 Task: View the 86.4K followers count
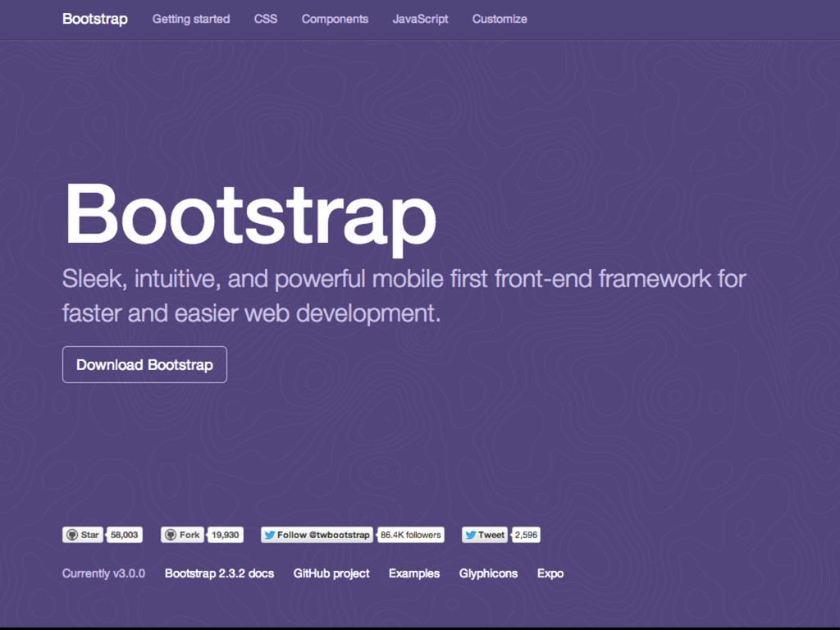pyautogui.click(x=410, y=535)
